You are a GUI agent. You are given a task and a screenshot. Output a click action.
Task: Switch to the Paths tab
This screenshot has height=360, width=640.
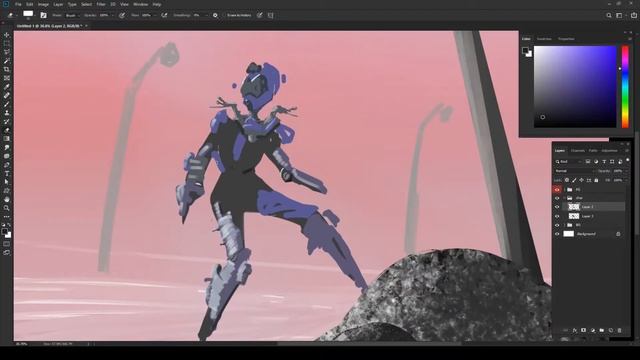tap(593, 151)
